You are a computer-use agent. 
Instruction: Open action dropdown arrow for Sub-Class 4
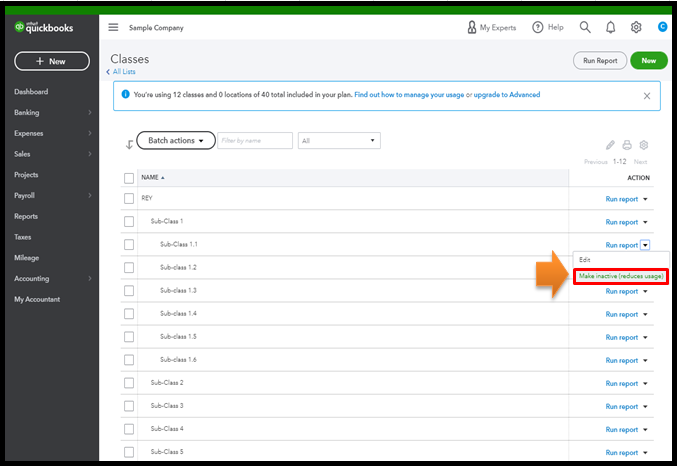pos(645,430)
